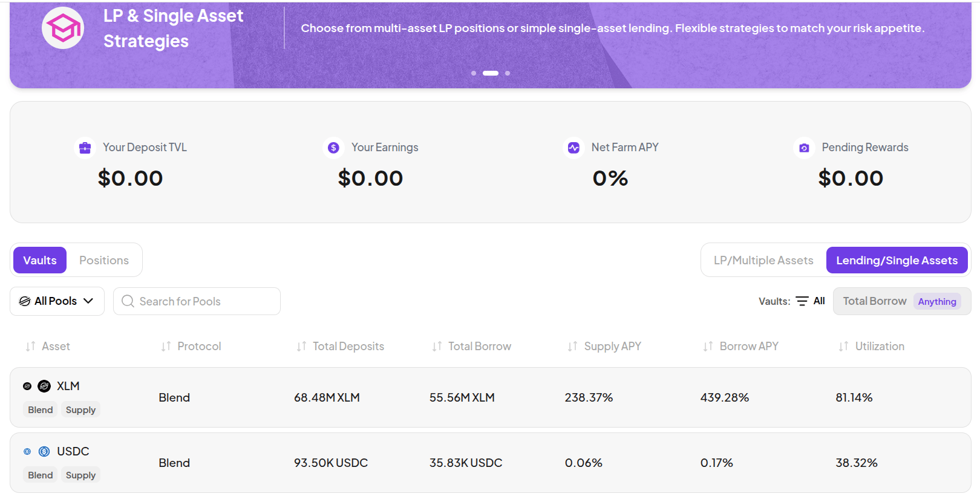The height and width of the screenshot is (502, 980).
Task: Switch to the Positions tab
Action: click(104, 260)
